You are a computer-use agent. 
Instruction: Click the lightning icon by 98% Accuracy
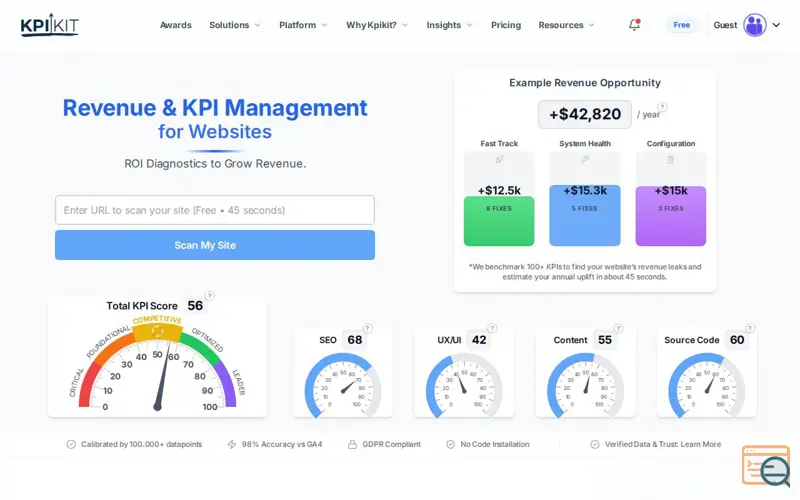click(232, 444)
